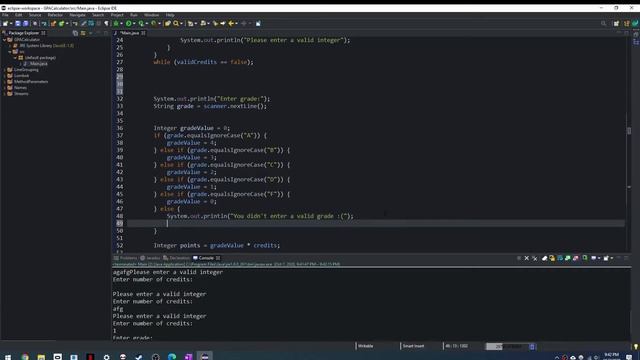The height and width of the screenshot is (360, 640).
Task: Click the Open Perspective icon top right
Action: tap(616, 24)
